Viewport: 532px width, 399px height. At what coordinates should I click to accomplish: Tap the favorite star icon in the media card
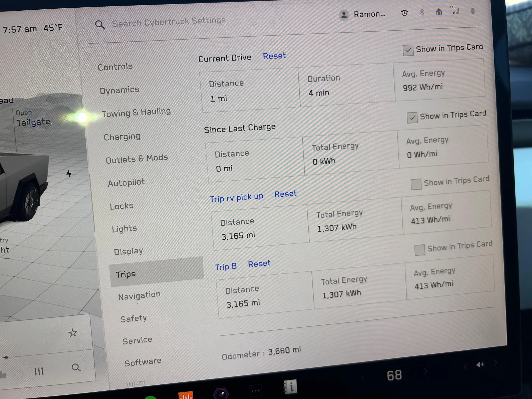click(73, 333)
